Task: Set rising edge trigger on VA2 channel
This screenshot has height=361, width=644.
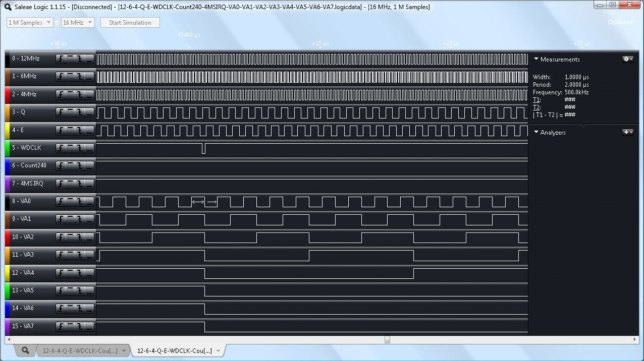Action: 61,237
